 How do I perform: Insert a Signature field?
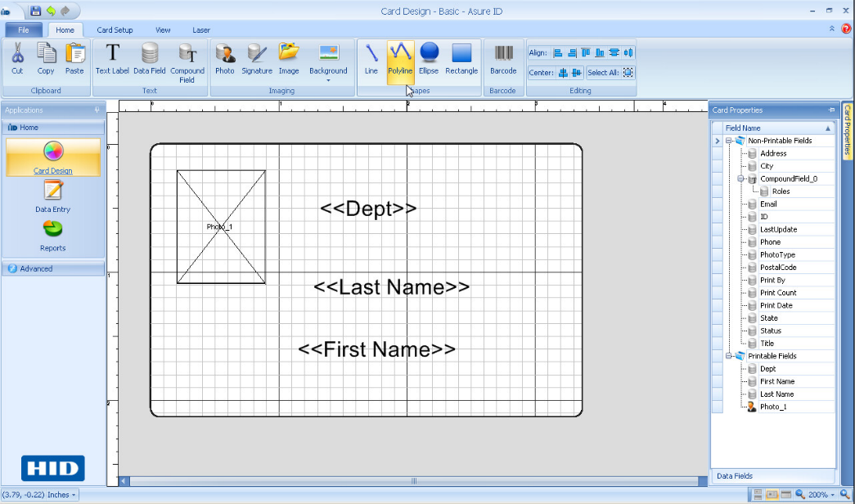pyautogui.click(x=256, y=59)
